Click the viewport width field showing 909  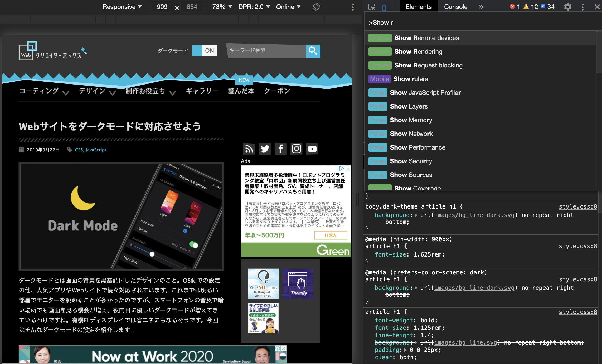pyautogui.click(x=162, y=7)
